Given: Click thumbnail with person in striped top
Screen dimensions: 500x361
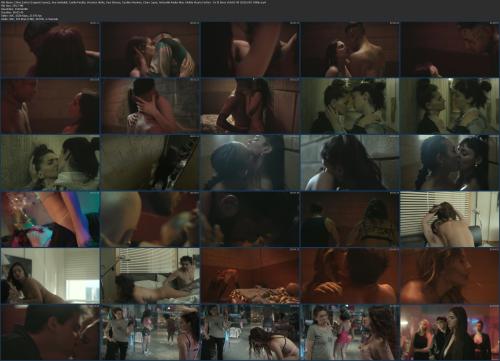Looking at the screenshot, I should [x=150, y=49].
